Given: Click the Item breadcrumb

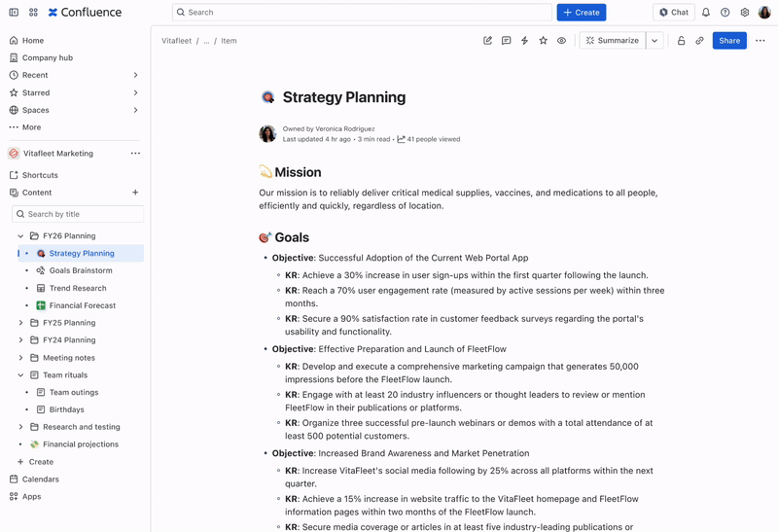Looking at the screenshot, I should [x=229, y=41].
